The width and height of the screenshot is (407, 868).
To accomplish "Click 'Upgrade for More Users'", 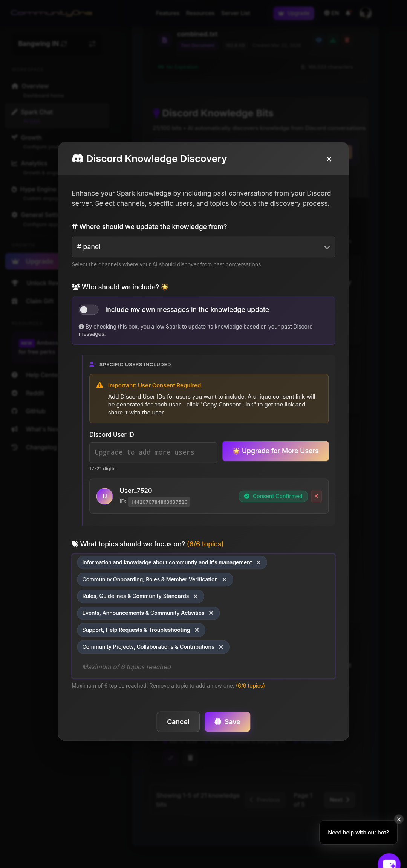I will click(275, 451).
